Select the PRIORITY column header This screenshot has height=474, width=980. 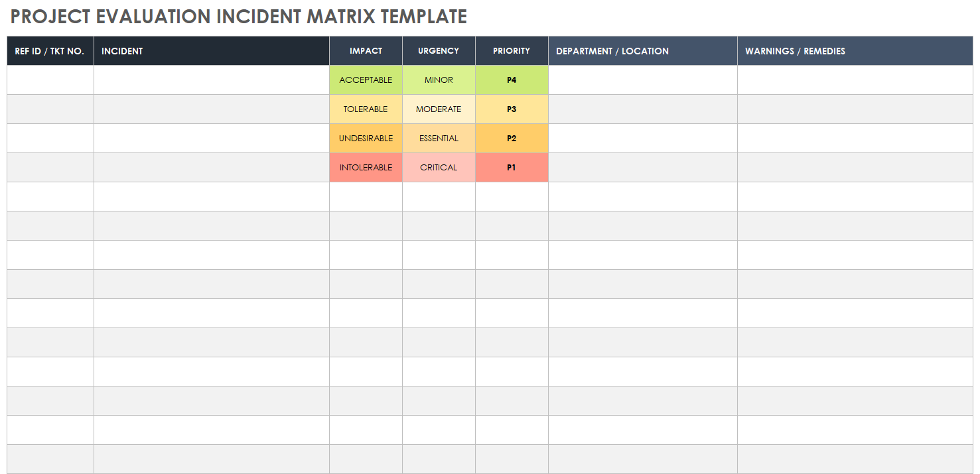click(512, 51)
